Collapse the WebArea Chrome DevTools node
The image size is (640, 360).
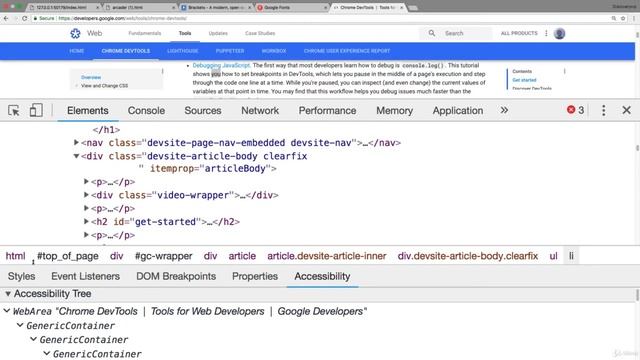coord(7,311)
